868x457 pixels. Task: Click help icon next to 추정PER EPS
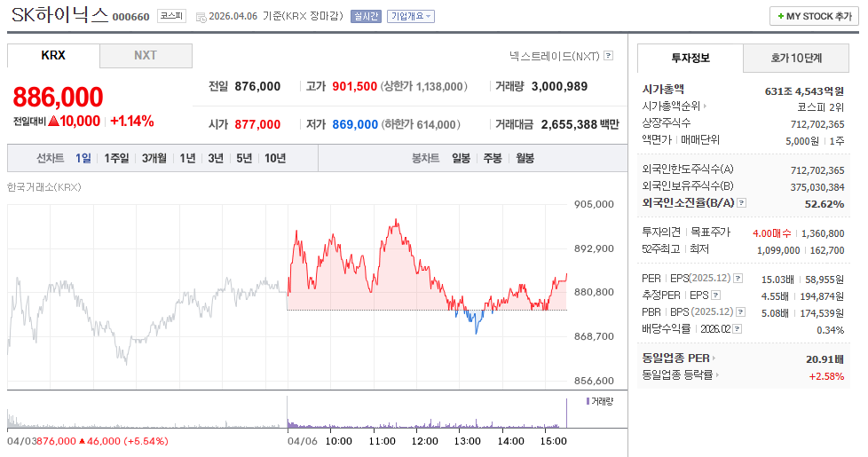coord(715,295)
